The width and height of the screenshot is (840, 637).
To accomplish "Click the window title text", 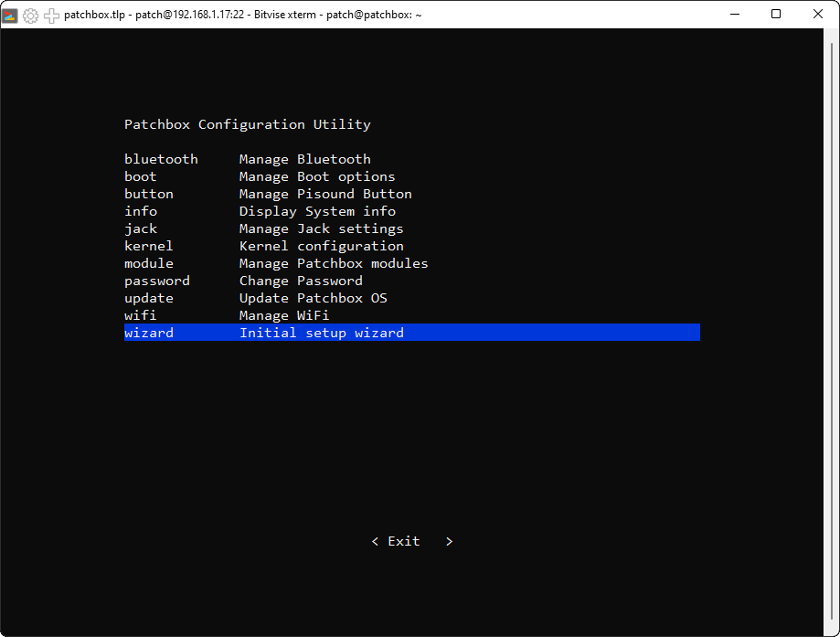I will click(243, 15).
